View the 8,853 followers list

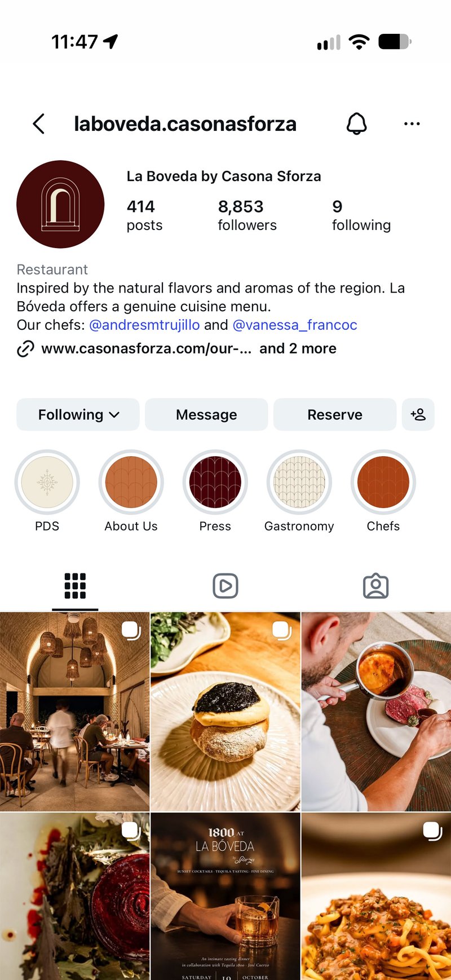(x=247, y=215)
